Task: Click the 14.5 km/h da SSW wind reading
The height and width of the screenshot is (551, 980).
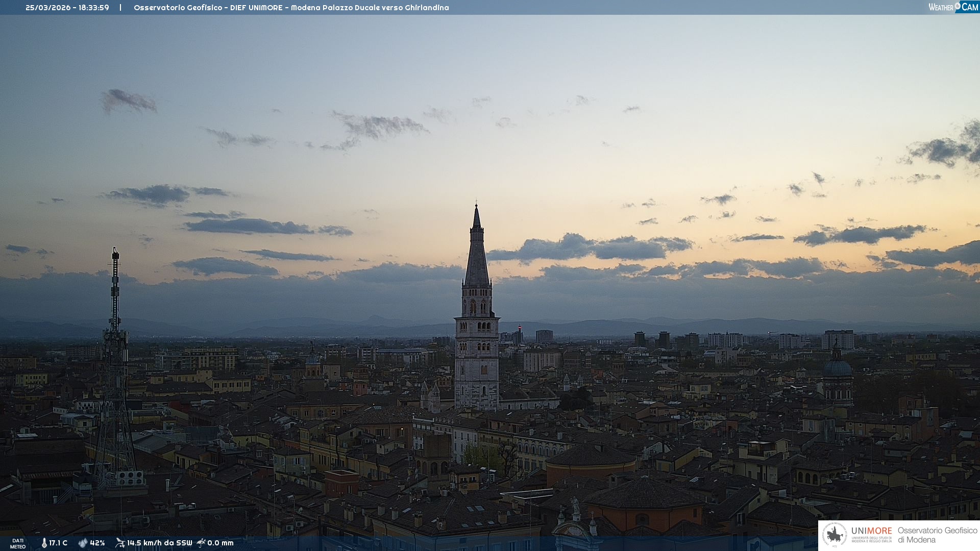Action: pyautogui.click(x=159, y=543)
